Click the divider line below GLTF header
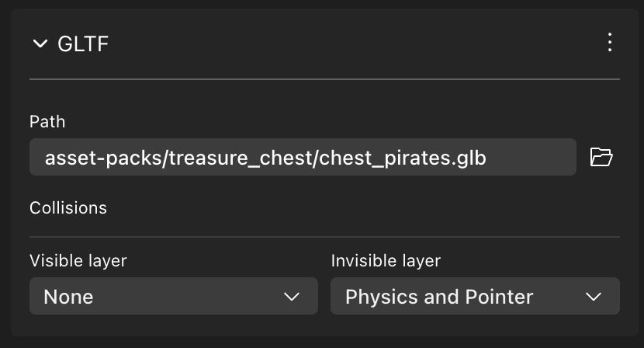Viewport: 644px width, 348px height. click(x=324, y=79)
